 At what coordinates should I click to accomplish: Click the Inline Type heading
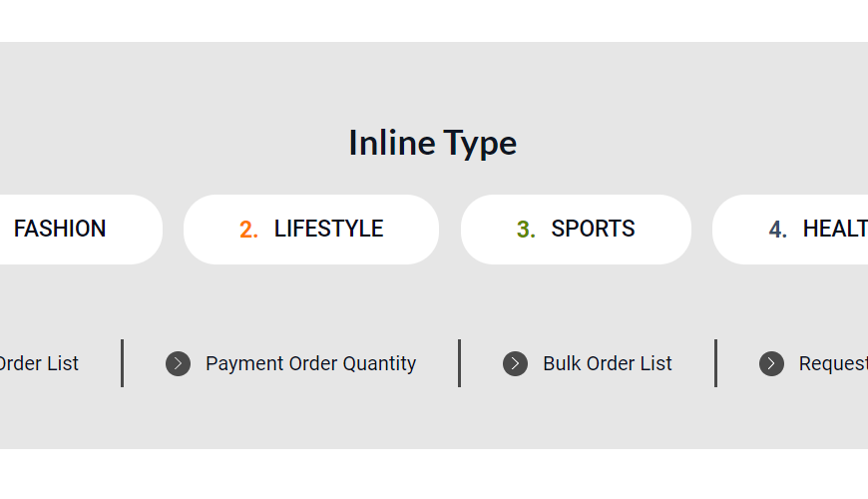click(x=432, y=143)
